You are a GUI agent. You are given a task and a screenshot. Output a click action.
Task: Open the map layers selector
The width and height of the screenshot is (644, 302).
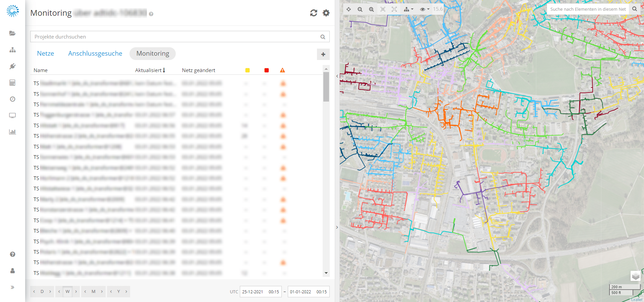pos(635,276)
